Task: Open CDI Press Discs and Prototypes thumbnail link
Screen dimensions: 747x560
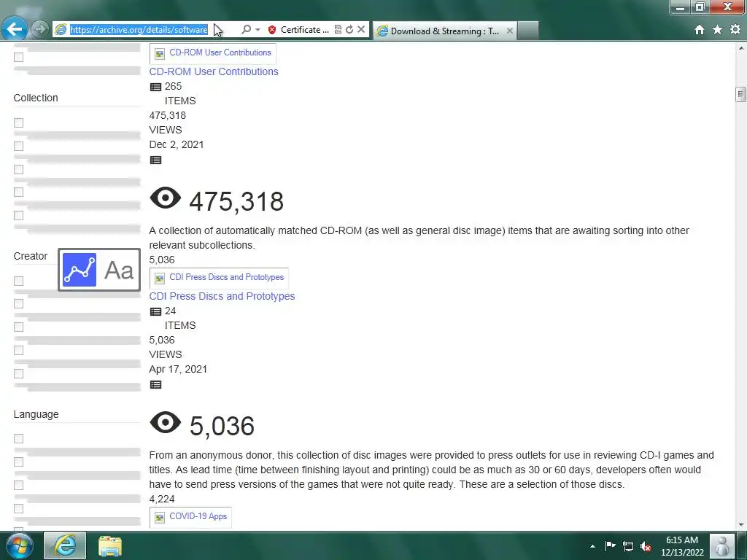Action: tap(219, 278)
